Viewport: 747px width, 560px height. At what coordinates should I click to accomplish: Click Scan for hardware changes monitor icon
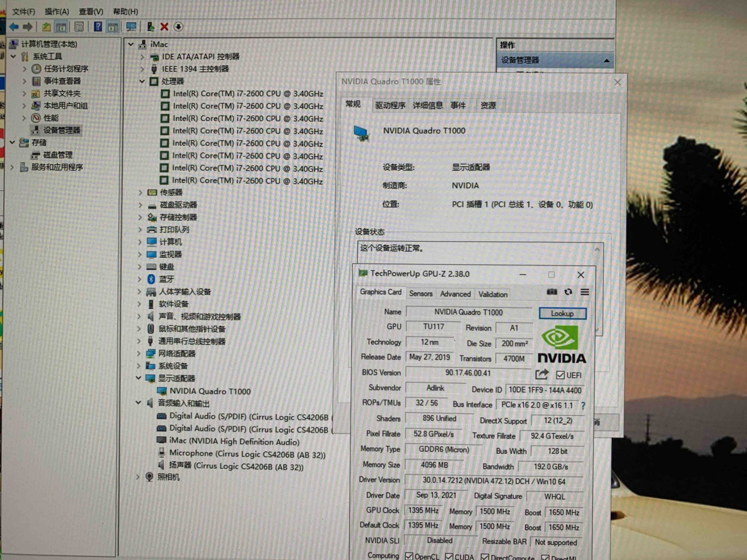pyautogui.click(x=131, y=27)
